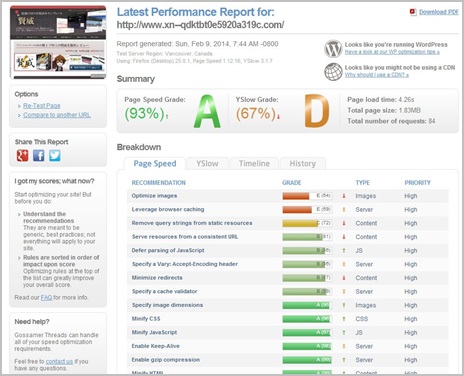Screen dimensions: 464x376
Task: Expand Specify a Vary: Accept-Encoding header
Action: coord(185,264)
